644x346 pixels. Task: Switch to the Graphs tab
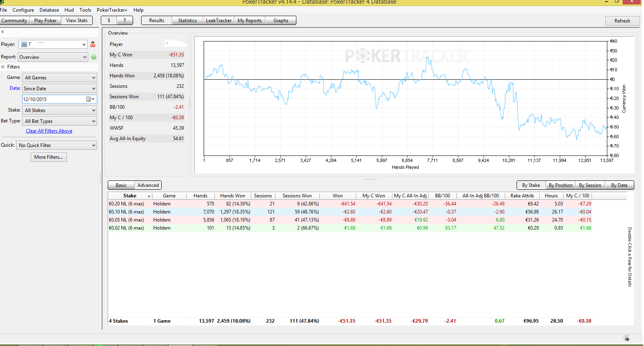point(281,21)
